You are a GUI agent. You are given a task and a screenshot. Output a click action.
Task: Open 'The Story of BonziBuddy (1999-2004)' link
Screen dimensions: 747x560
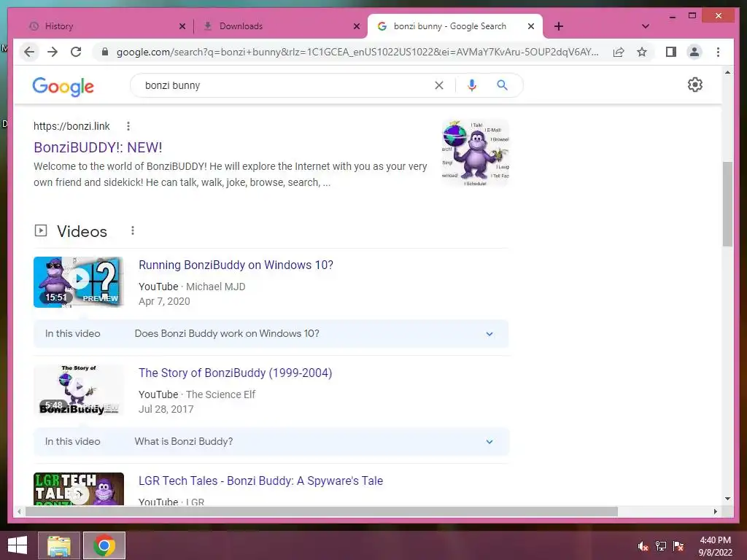click(236, 373)
